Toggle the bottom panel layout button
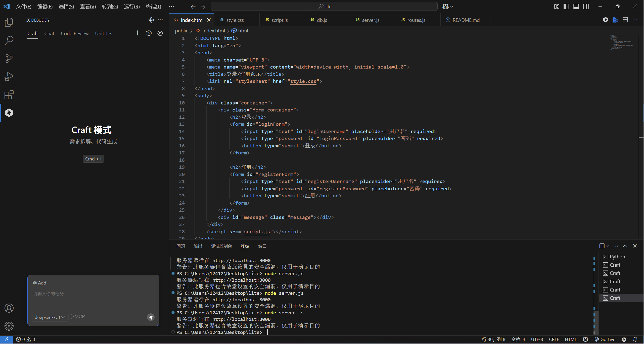Image resolution: width=644 pixels, height=344 pixels. tap(576, 7)
